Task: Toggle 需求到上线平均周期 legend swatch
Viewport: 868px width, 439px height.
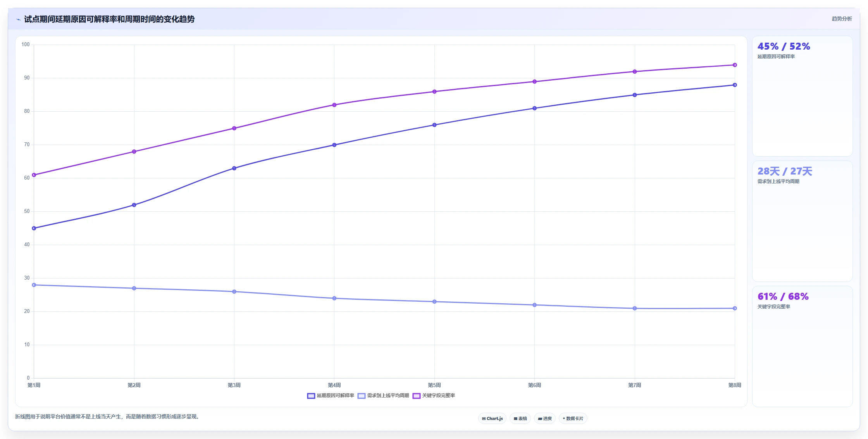Action: (x=361, y=396)
